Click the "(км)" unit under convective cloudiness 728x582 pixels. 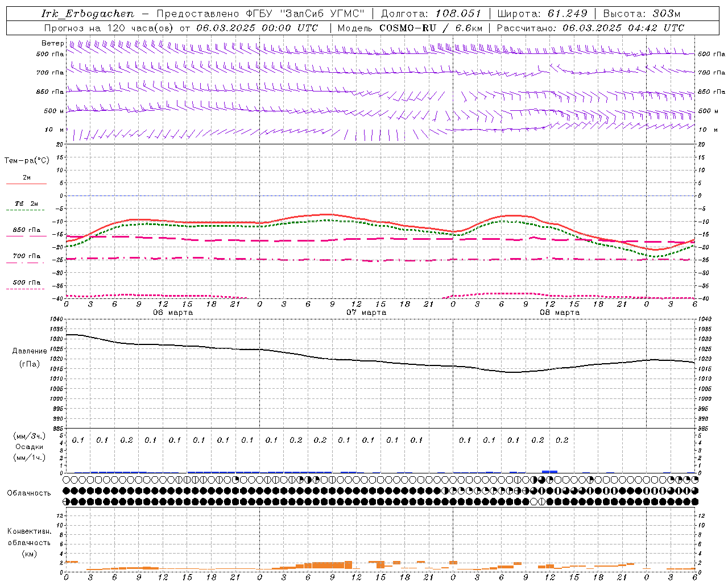(30, 554)
